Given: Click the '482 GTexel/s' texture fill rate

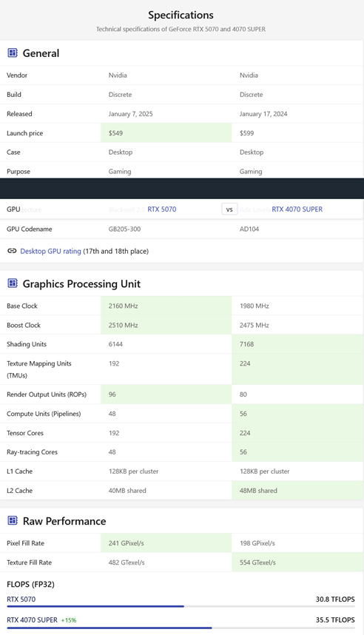Looking at the screenshot, I should [127, 562].
